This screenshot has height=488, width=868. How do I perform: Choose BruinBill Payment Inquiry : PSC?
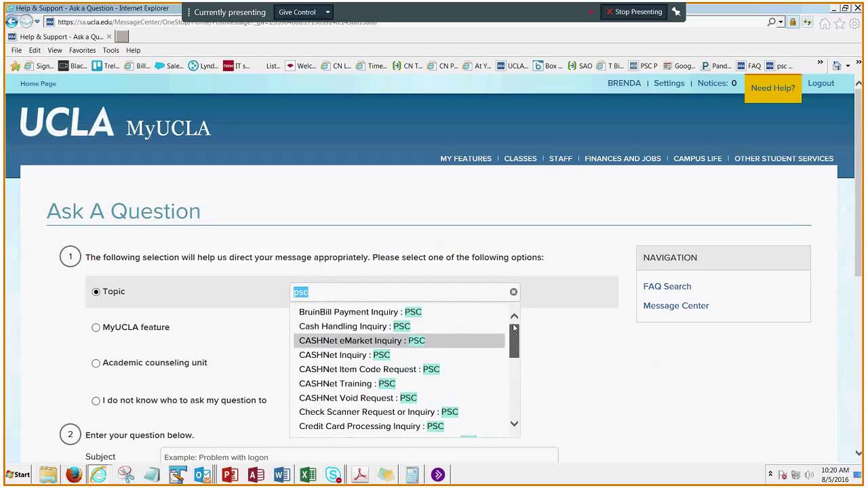[x=399, y=312]
